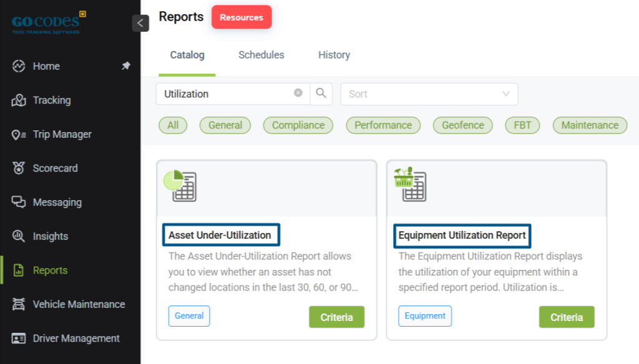Image resolution: width=639 pixels, height=364 pixels.
Task: Clear the Utilization search with the x icon
Action: 298,92
